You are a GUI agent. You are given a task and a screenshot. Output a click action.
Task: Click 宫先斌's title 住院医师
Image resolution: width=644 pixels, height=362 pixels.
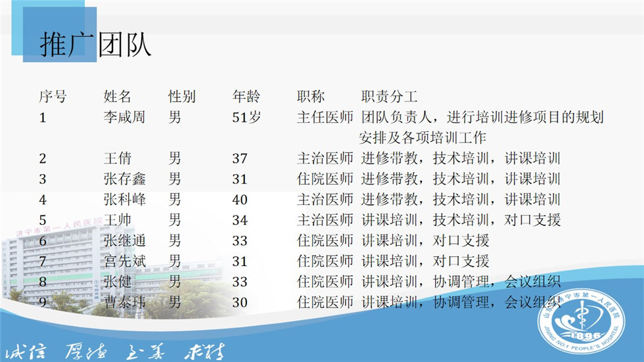pos(325,261)
